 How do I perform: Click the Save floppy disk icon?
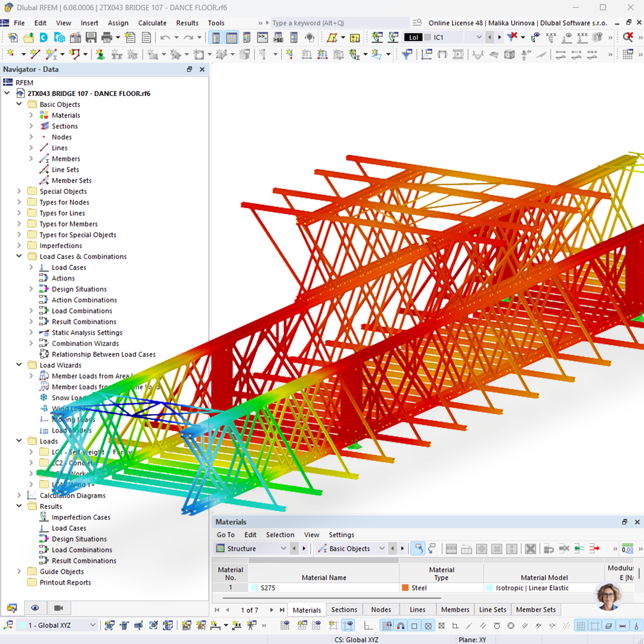pos(91,38)
